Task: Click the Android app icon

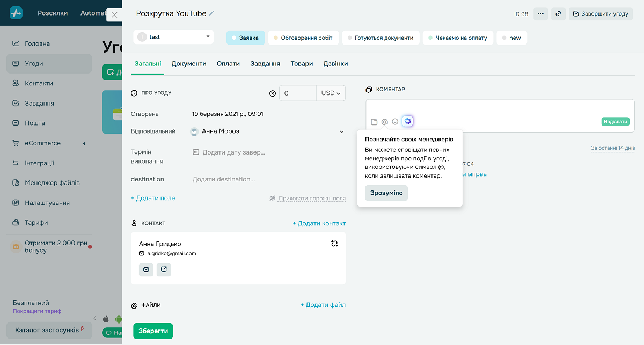Action: pos(119,318)
